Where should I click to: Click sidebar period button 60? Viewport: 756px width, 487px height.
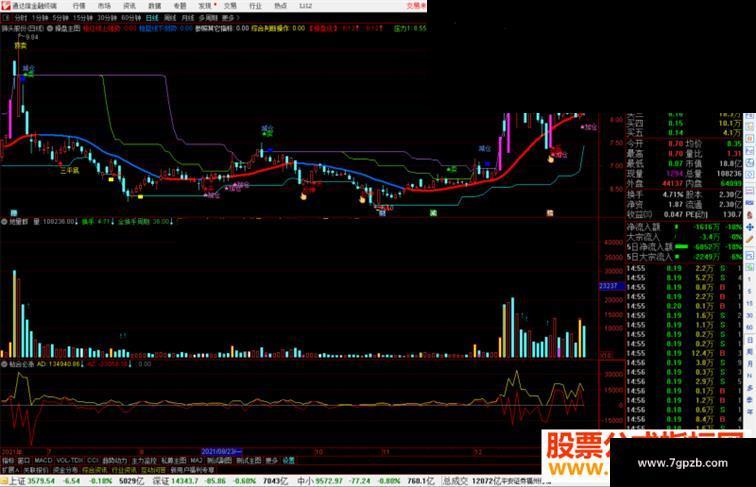750,328
